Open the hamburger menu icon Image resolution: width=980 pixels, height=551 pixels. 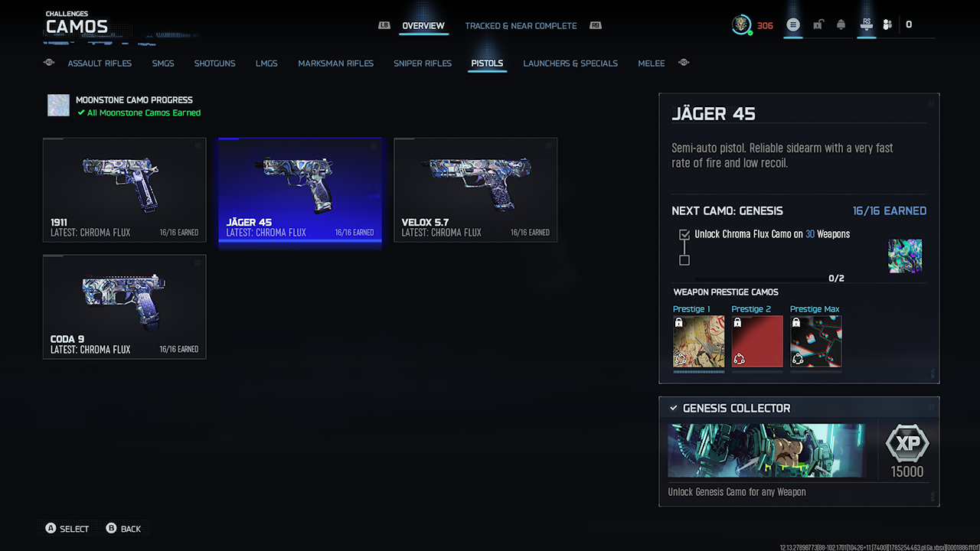(x=793, y=24)
